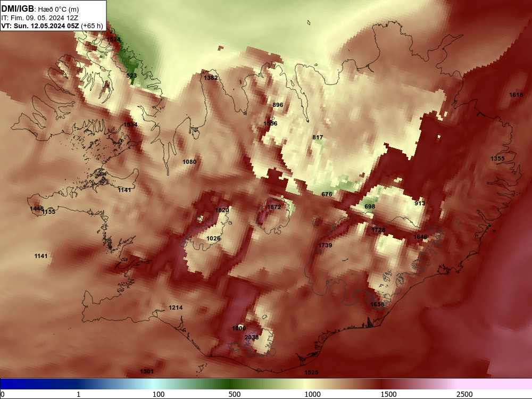Click the 1026 glacier value
The height and width of the screenshot is (399, 532).
[213, 238]
